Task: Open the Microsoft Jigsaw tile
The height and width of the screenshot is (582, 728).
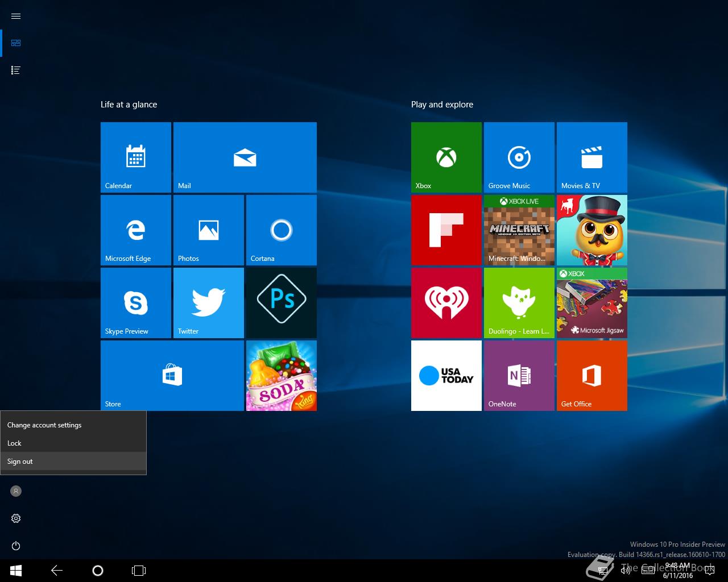Action: [592, 303]
